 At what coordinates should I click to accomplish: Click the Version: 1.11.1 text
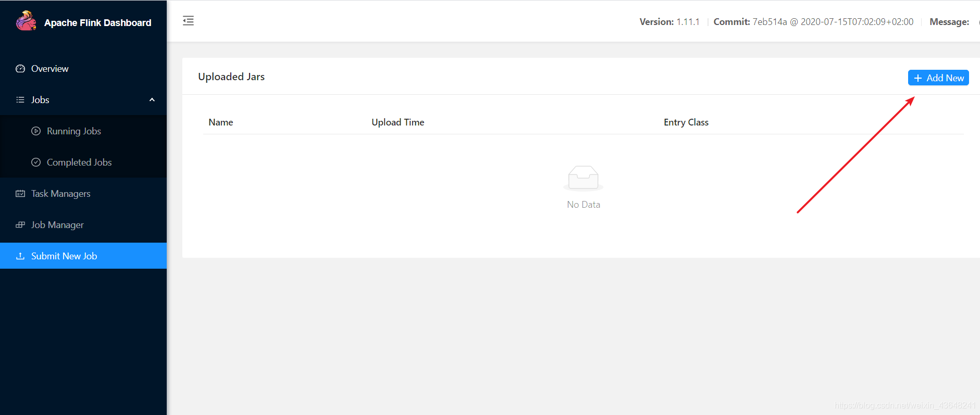pos(669,22)
